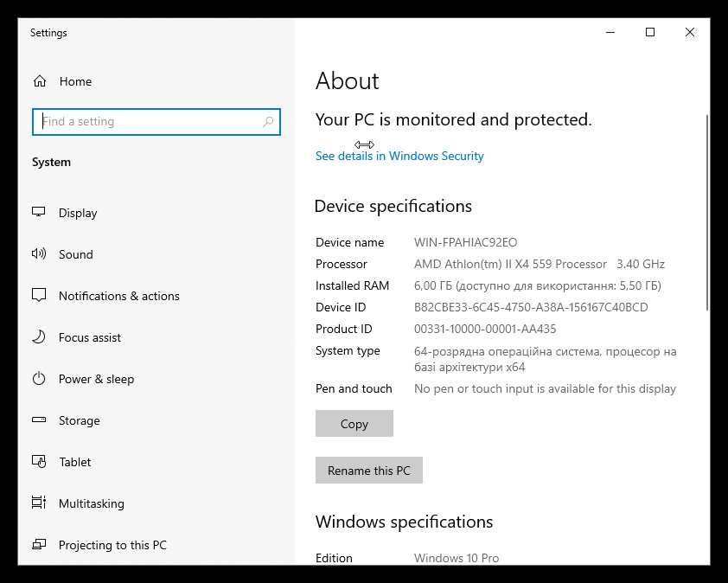
Task: Click the search magnifier icon
Action: point(268,122)
